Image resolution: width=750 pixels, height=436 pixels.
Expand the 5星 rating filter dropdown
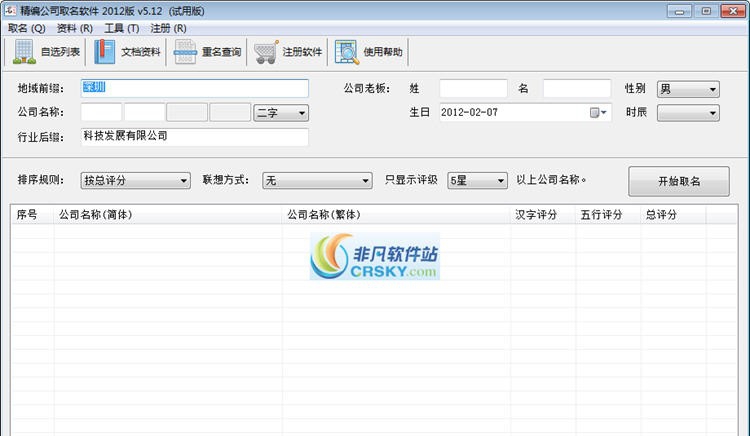click(477, 180)
